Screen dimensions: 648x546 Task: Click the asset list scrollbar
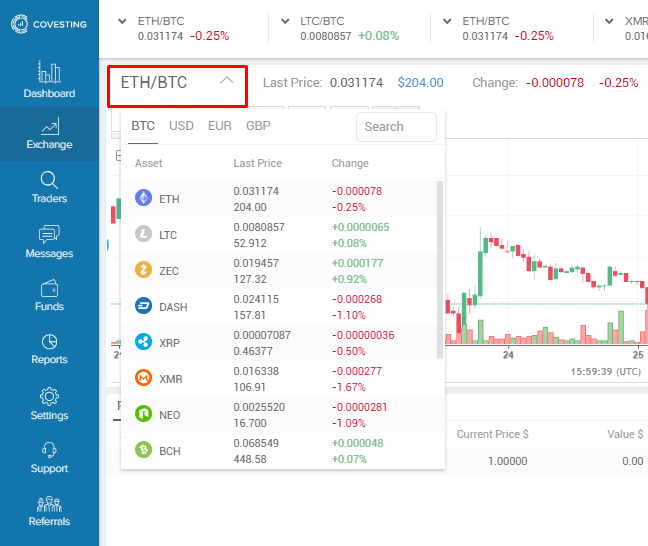point(440,269)
